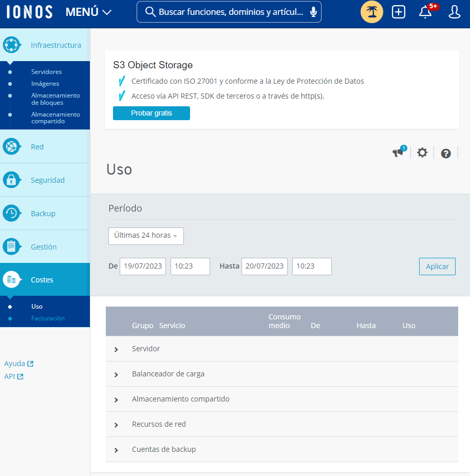Select Gestión in the sidebar
This screenshot has width=470, height=476.
(45, 247)
